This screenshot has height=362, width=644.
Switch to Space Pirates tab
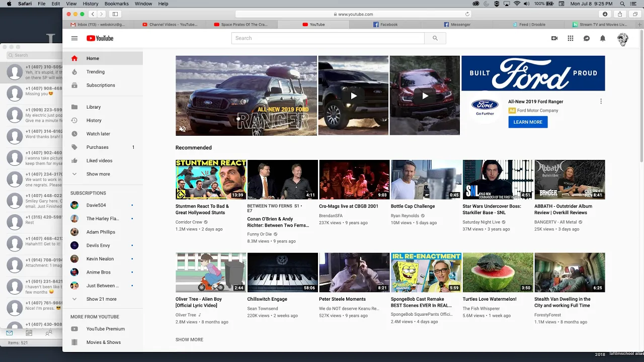coord(242,24)
